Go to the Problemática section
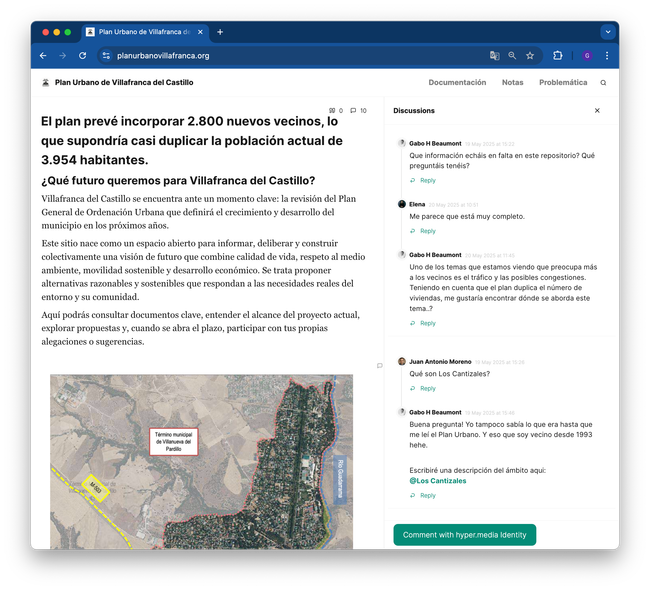This screenshot has height=590, width=650. click(562, 83)
